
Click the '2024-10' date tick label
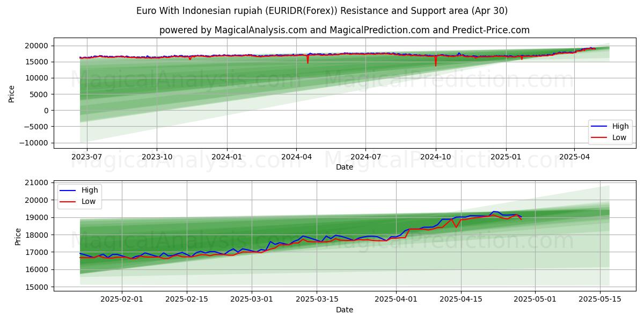(436, 157)
